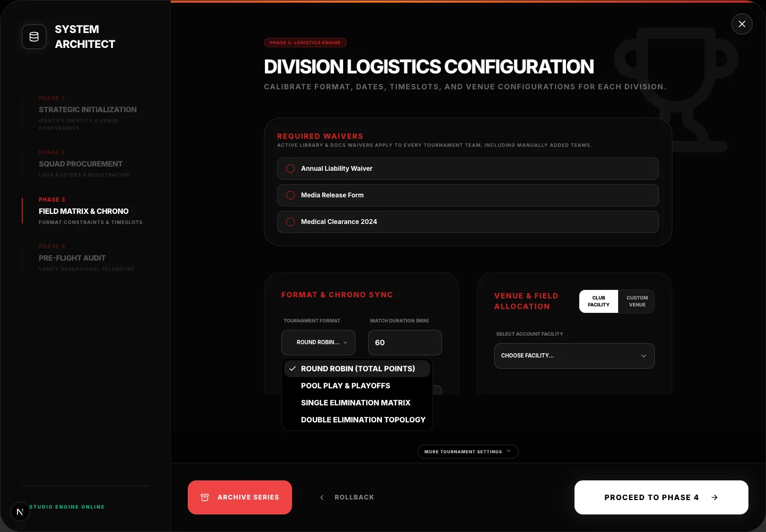Switch venue mode to Club Facility

[x=598, y=301]
